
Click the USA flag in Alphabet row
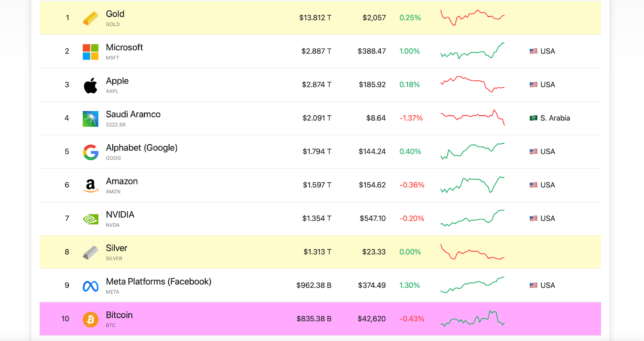533,151
